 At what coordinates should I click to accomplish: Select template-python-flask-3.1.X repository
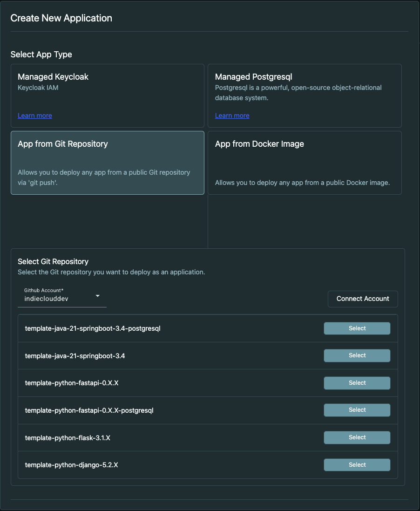357,437
